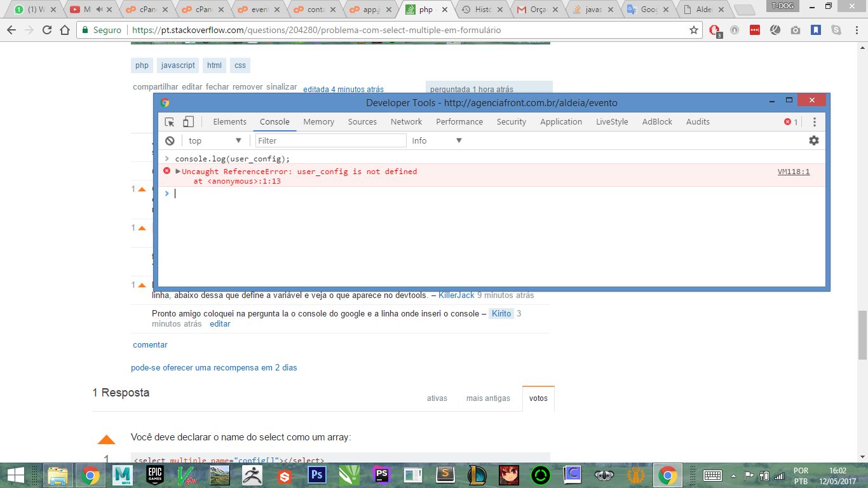This screenshot has height=488, width=868.
Task: Open console settings gear icon
Action: (x=814, y=140)
